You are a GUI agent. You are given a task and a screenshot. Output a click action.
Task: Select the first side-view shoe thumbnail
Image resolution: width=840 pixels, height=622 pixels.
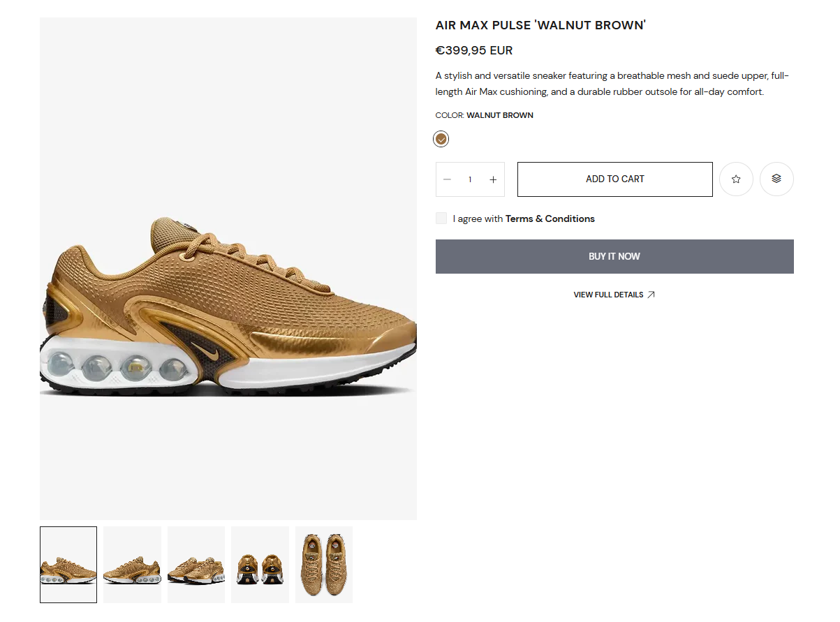point(68,565)
